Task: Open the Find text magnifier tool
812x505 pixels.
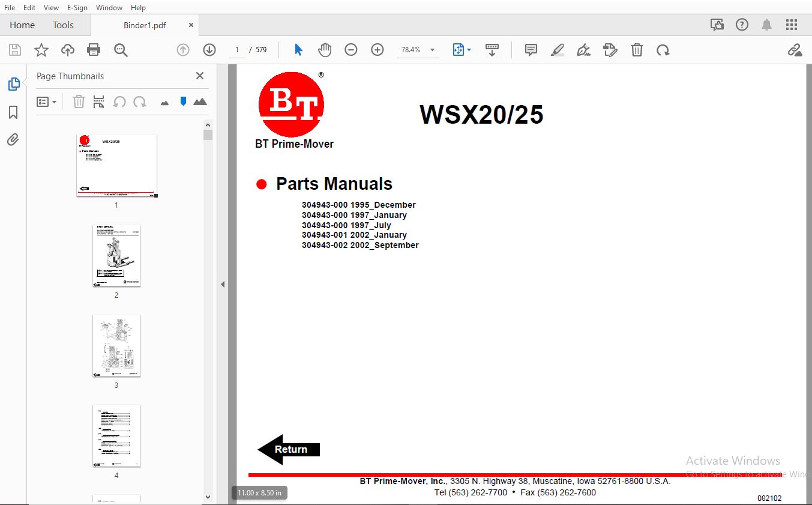Action: pos(121,50)
